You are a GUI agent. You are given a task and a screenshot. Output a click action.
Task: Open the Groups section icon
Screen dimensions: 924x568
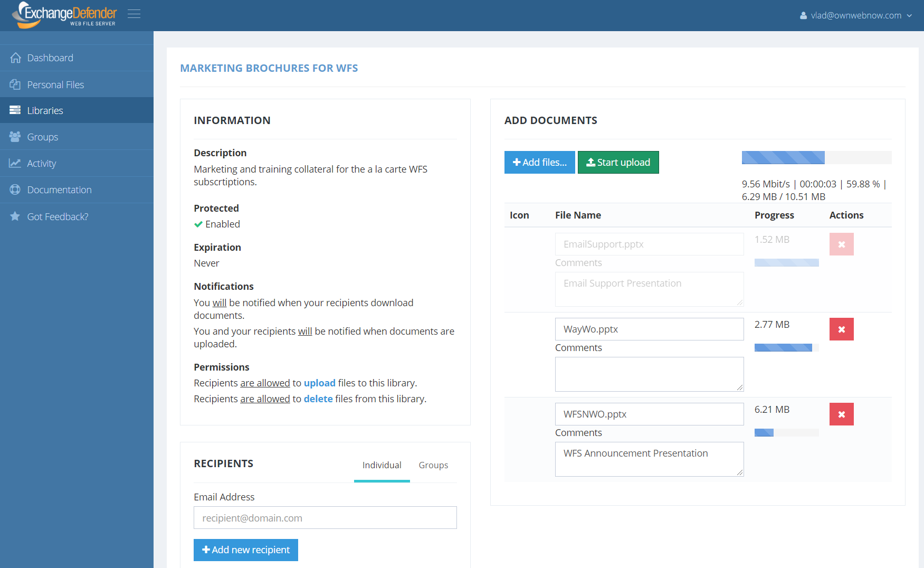pos(15,137)
